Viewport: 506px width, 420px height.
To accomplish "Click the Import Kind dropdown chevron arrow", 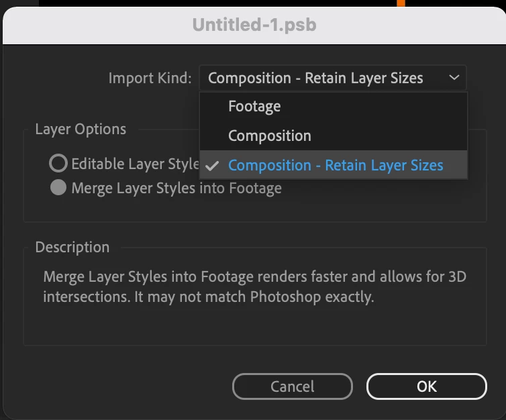I will [x=454, y=78].
